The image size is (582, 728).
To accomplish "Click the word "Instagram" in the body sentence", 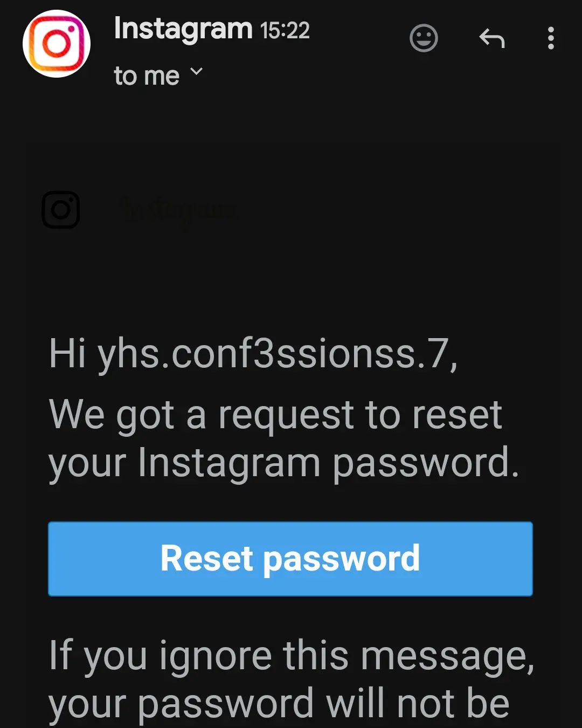I will pyautogui.click(x=229, y=463).
